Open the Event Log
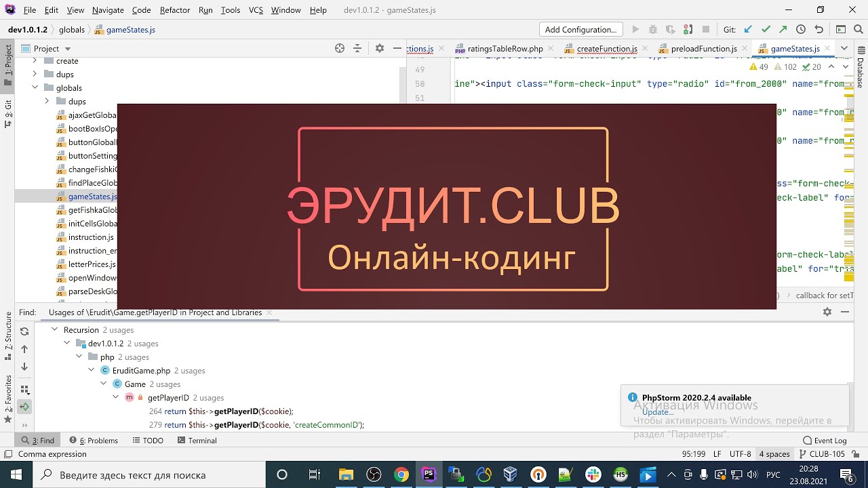The image size is (868, 488). (825, 441)
